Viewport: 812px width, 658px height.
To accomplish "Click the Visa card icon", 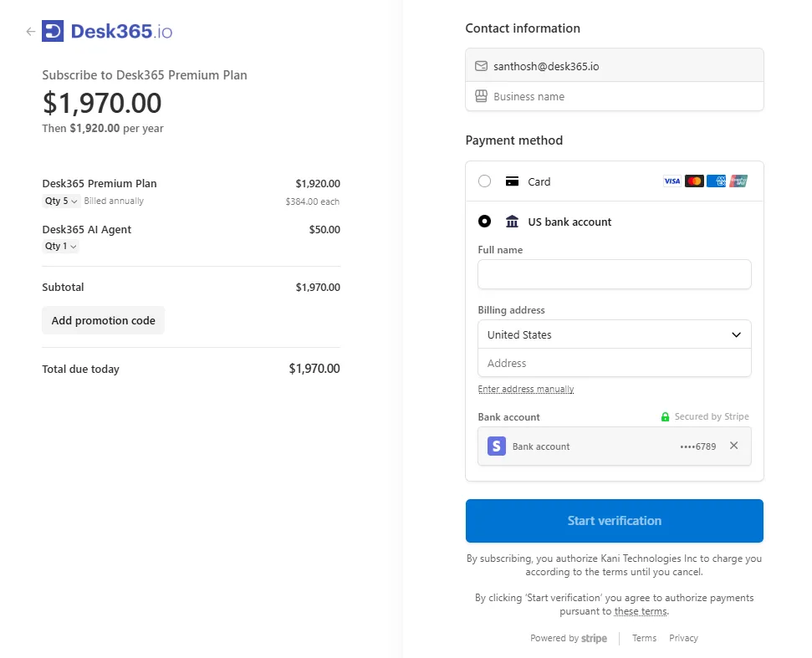I will pos(672,181).
